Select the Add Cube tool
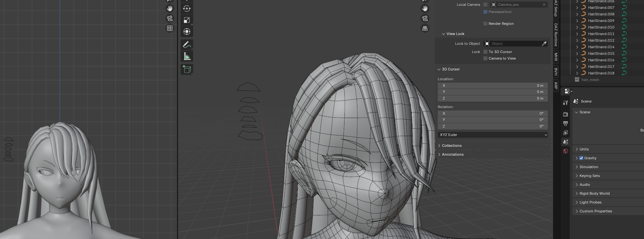 [187, 69]
